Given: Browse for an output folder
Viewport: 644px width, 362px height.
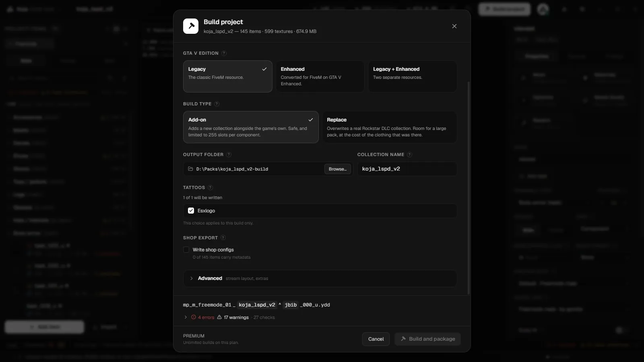Looking at the screenshot, I should (338, 169).
